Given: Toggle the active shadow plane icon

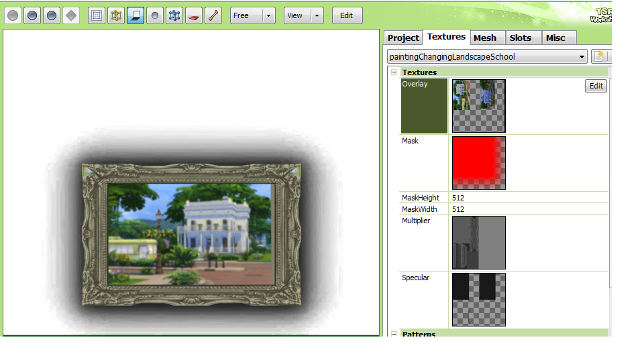Looking at the screenshot, I should click(136, 15).
